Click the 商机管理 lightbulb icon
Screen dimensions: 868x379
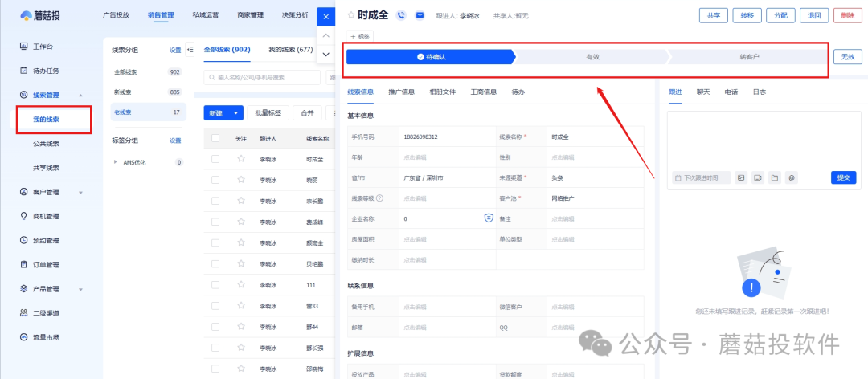click(x=23, y=216)
